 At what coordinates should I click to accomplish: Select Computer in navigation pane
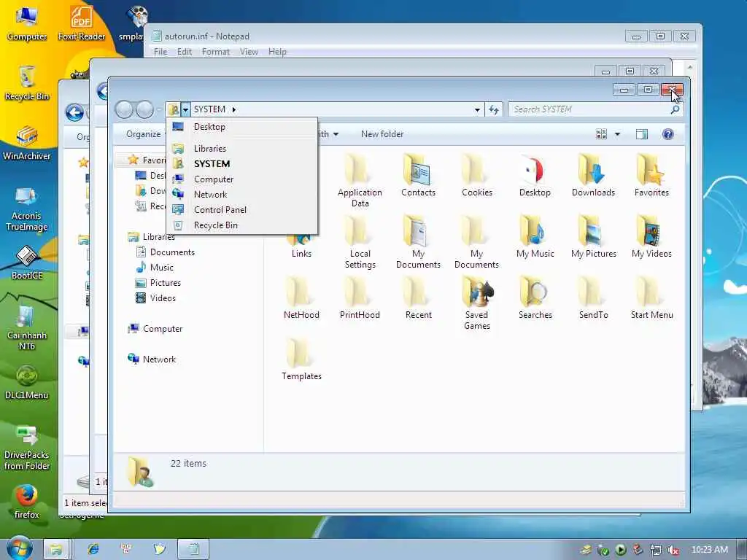click(155, 329)
